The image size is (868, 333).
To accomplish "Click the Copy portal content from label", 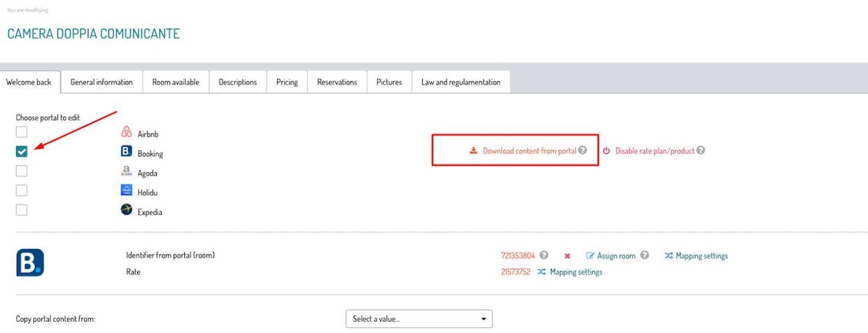I will [x=55, y=319].
